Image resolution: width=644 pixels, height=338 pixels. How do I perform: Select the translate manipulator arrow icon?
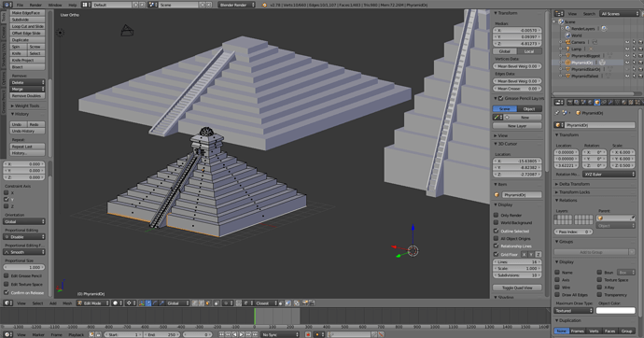(148, 303)
